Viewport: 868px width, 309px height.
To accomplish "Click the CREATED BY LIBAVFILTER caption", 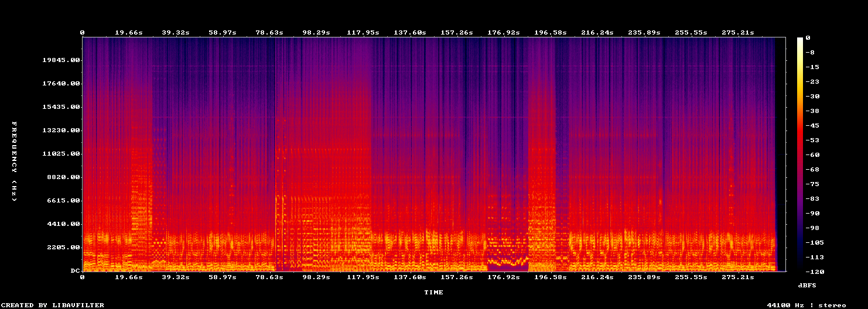I will [53, 305].
